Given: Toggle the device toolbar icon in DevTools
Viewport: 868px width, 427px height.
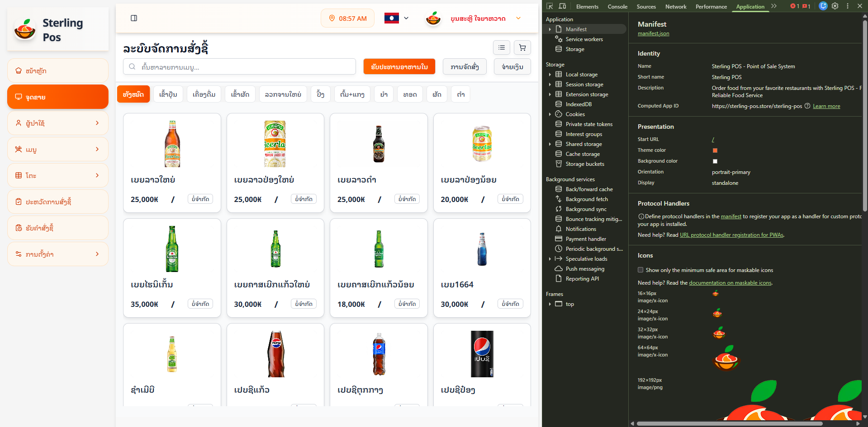Looking at the screenshot, I should point(562,6).
